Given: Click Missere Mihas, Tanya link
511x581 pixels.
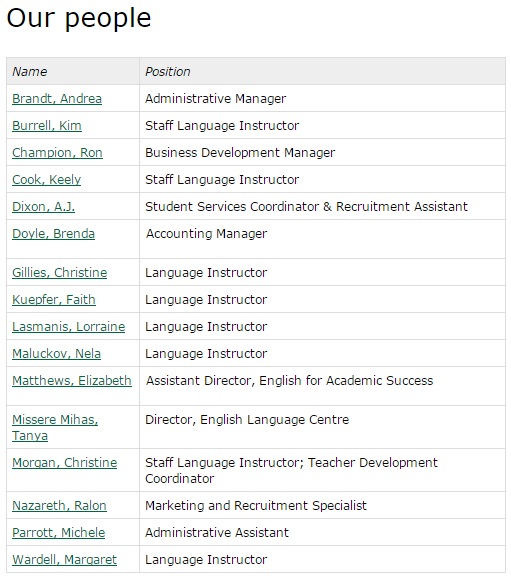Looking at the screenshot, I should tap(55, 428).
